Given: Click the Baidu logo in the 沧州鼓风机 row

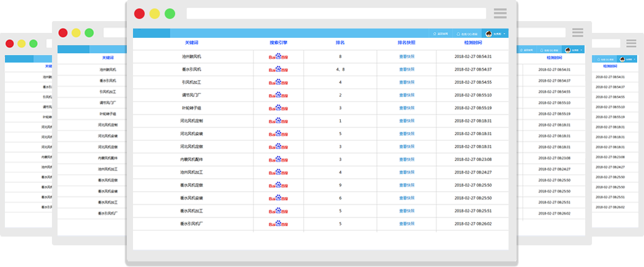Looking at the screenshot, I should pos(278,56).
